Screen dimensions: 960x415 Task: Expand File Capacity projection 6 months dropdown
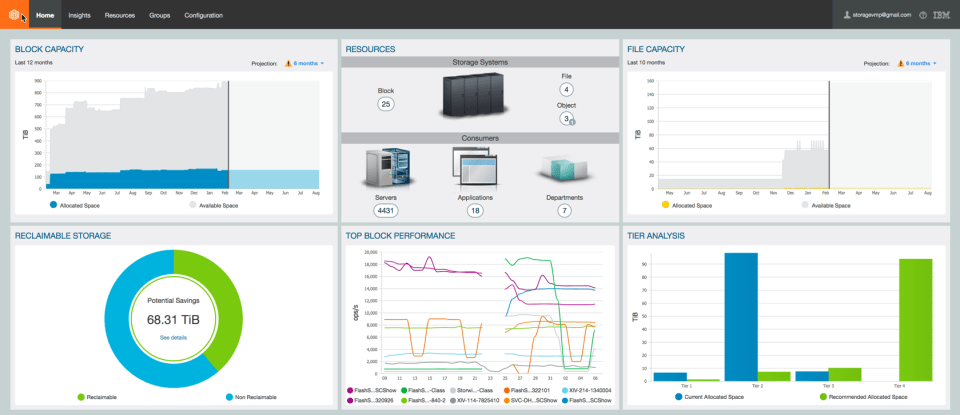pos(921,63)
